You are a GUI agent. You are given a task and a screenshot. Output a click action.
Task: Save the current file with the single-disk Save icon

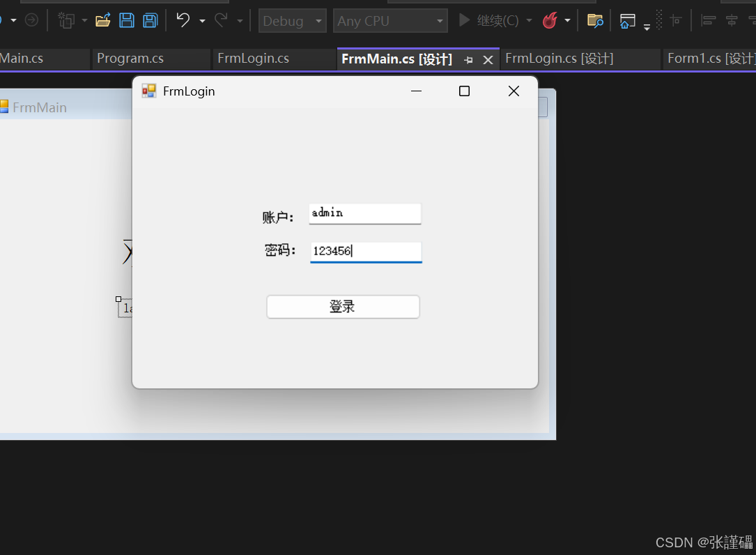(x=127, y=21)
